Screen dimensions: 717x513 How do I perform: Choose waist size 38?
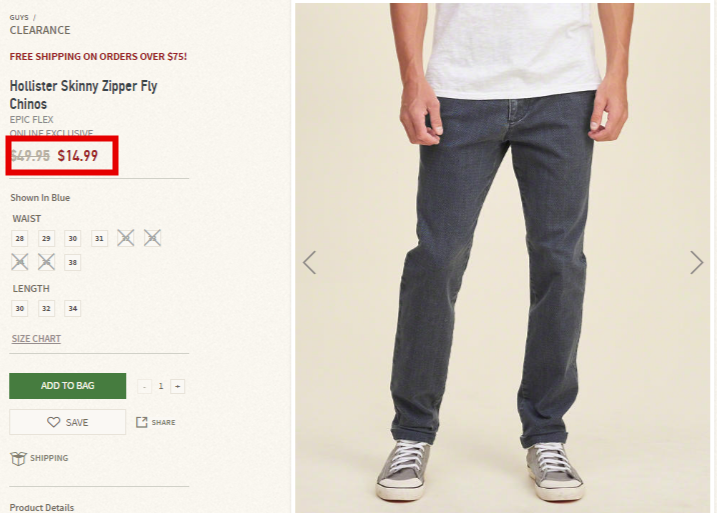tap(73, 262)
